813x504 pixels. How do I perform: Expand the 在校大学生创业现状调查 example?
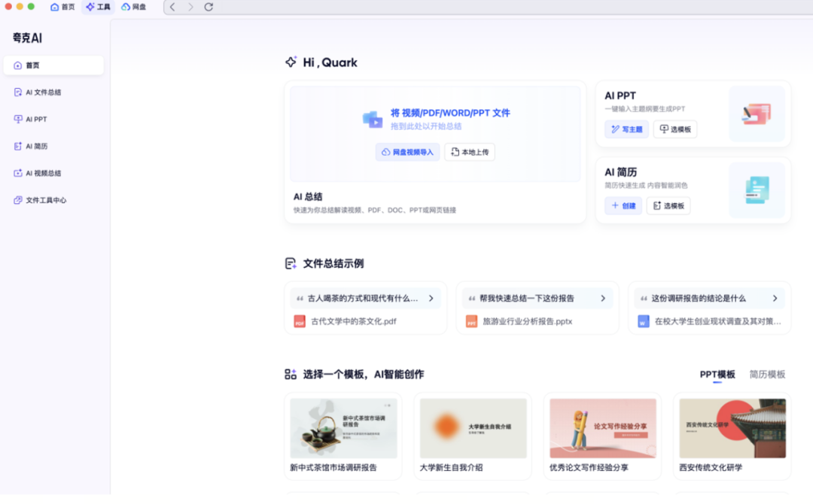(774, 298)
